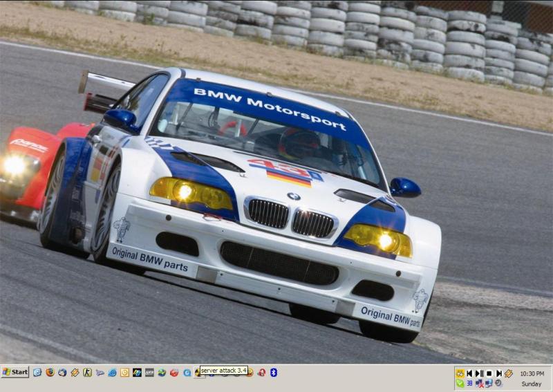Stop playback from tray controls
The width and height of the screenshot is (553, 392).
(489, 373)
